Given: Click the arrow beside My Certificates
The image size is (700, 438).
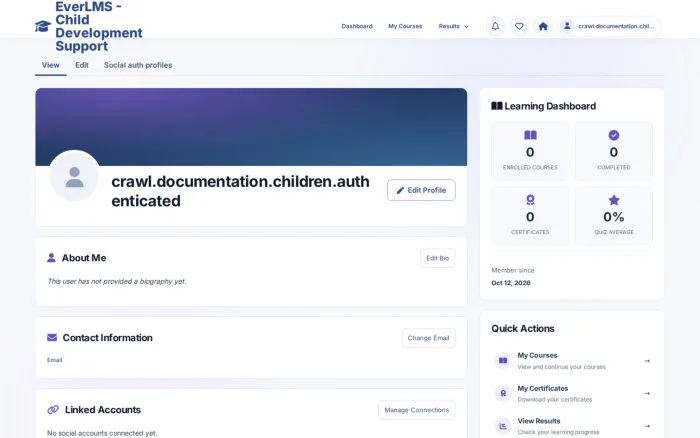Looking at the screenshot, I should point(647,393).
